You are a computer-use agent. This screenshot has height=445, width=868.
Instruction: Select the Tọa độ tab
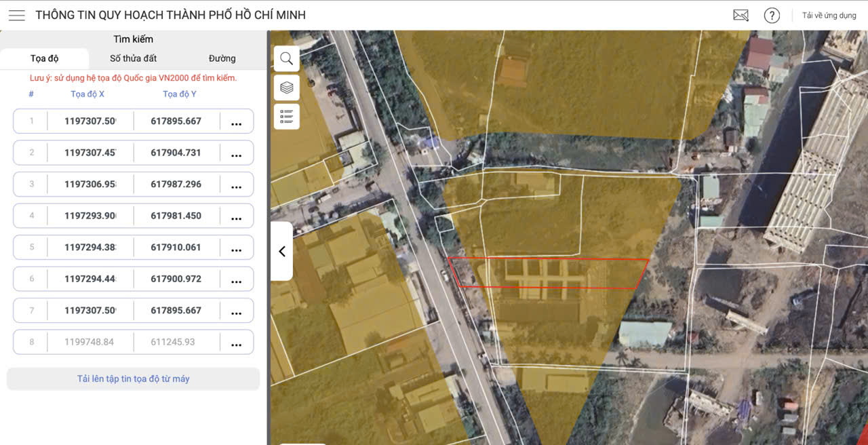tap(44, 58)
